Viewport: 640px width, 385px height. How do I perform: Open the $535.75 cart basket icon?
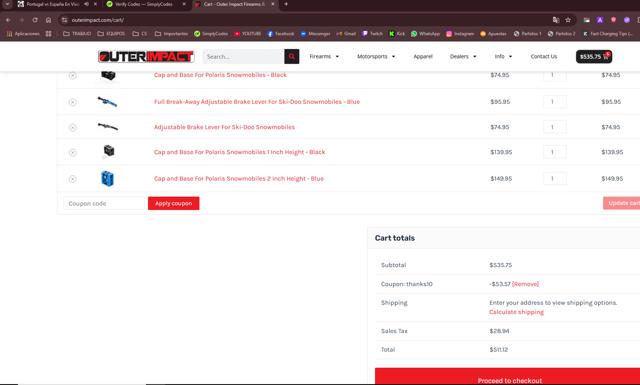pos(594,56)
